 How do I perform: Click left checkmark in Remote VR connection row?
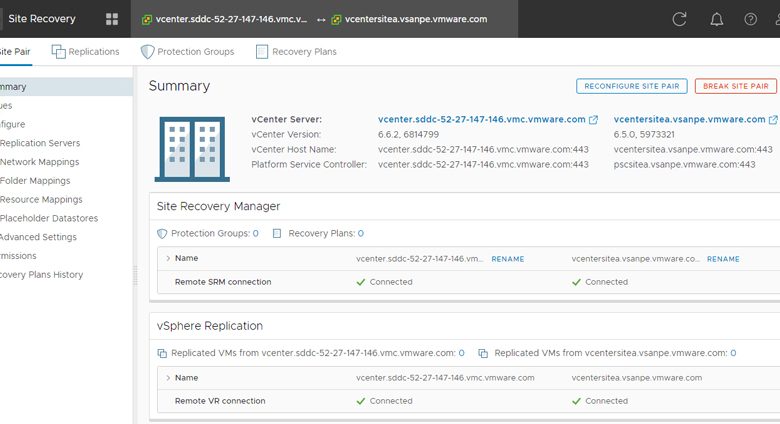tap(361, 401)
